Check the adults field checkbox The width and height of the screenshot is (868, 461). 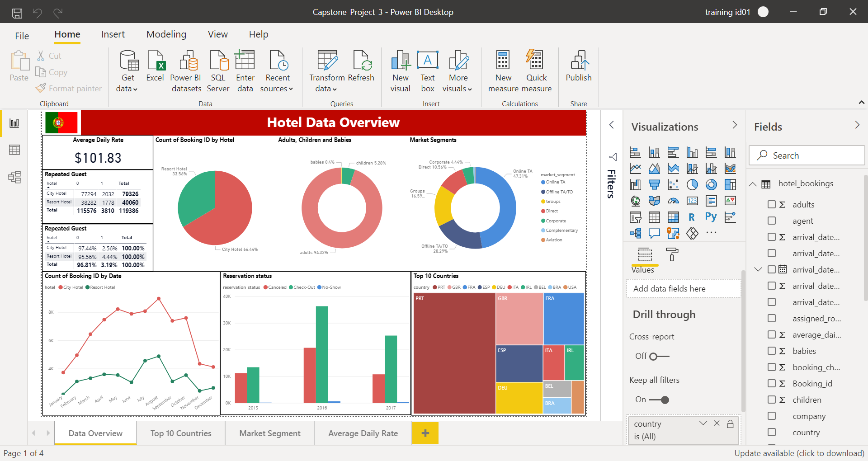[772, 204]
